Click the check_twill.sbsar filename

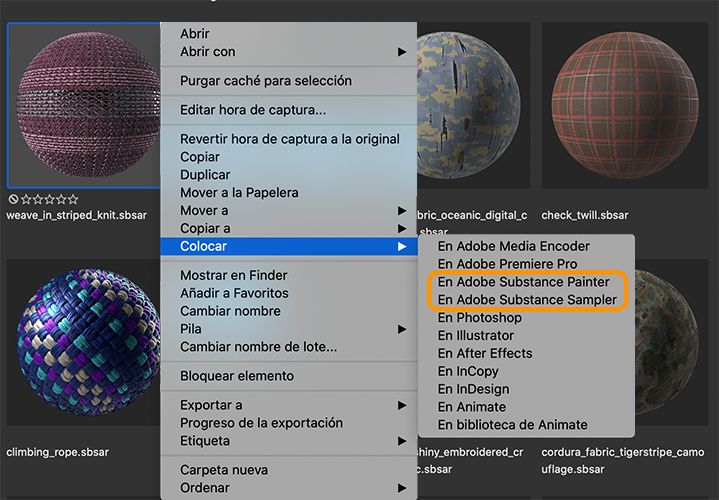(585, 215)
